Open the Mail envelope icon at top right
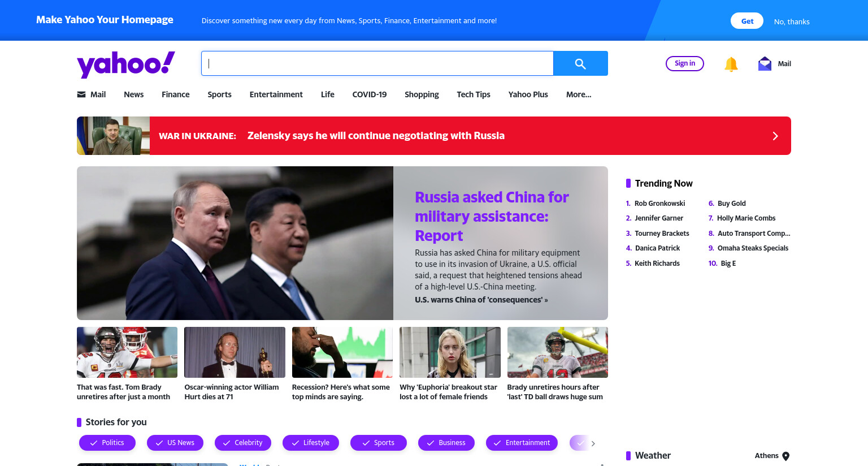This screenshot has height=466, width=868. [x=765, y=63]
